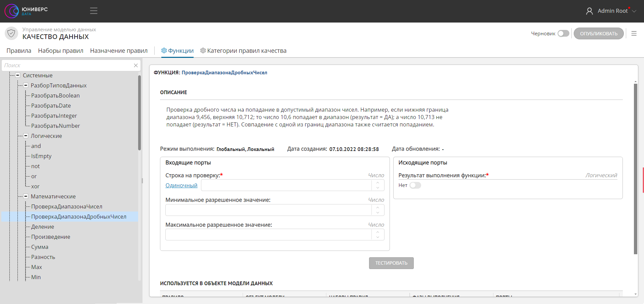Select РазобратьInteger in the tree
644x304 pixels.
tap(54, 116)
